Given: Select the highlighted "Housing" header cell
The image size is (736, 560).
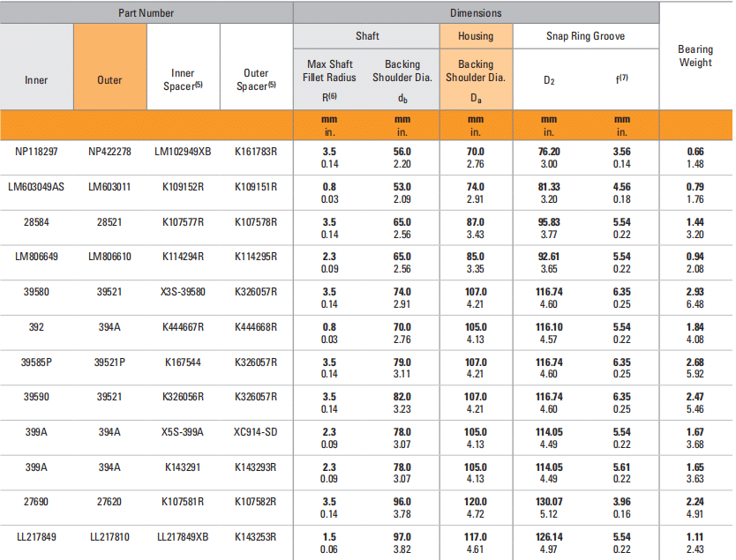Looking at the screenshot, I should (476, 37).
